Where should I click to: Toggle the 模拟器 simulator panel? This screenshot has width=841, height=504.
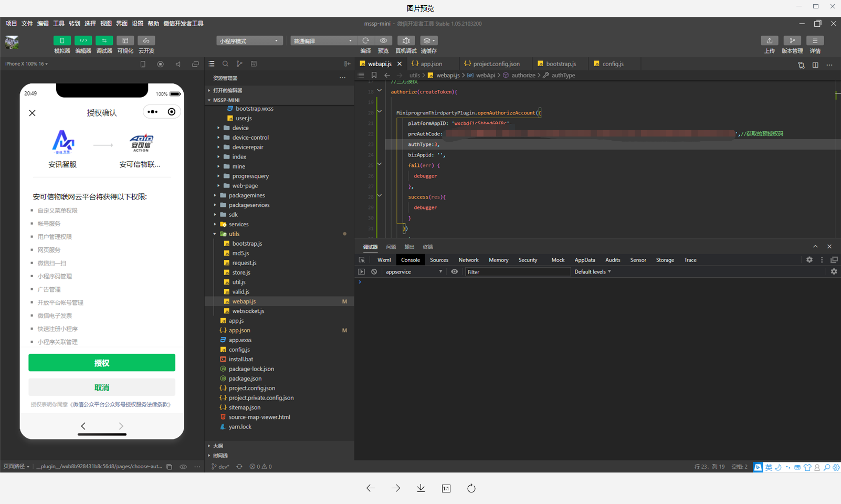[x=62, y=40]
